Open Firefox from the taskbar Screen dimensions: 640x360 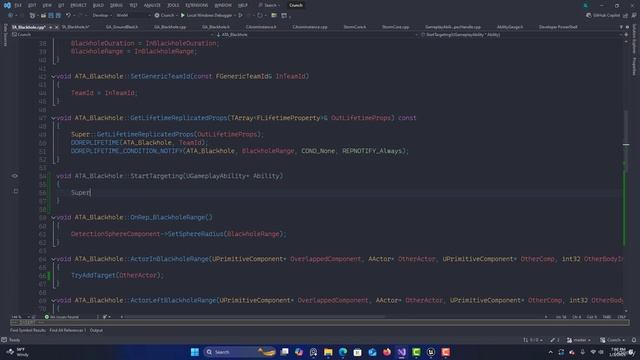387,352
